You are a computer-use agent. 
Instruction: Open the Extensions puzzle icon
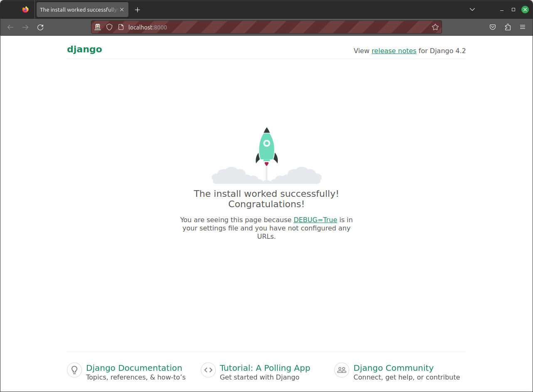508,27
